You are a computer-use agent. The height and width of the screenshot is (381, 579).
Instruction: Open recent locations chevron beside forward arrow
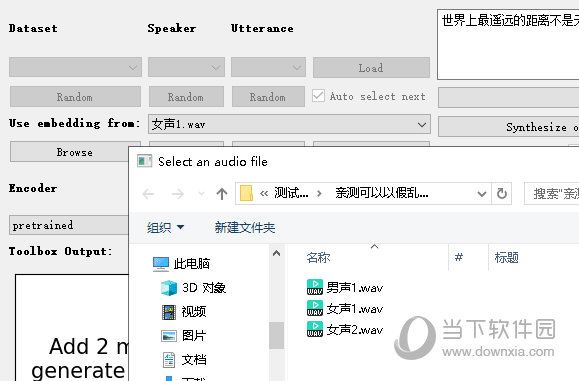coord(201,193)
